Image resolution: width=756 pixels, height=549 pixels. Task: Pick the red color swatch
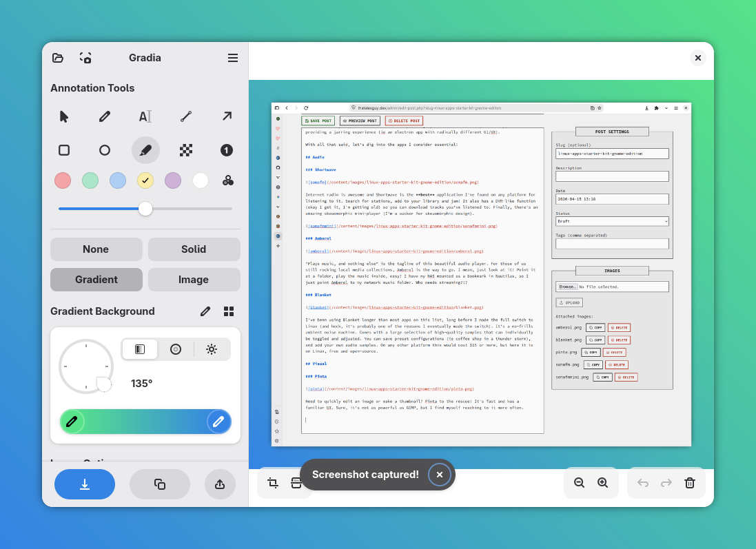(x=63, y=180)
